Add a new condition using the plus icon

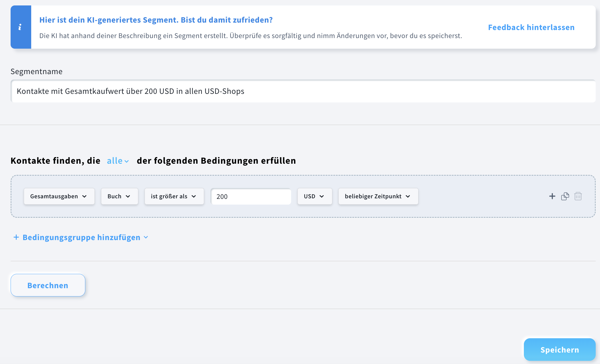[x=552, y=196]
